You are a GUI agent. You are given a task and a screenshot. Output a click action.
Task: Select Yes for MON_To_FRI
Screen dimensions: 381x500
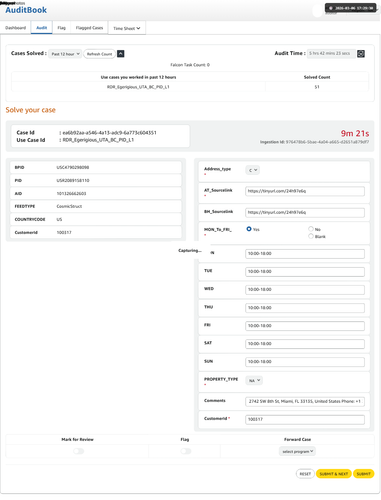(249, 229)
